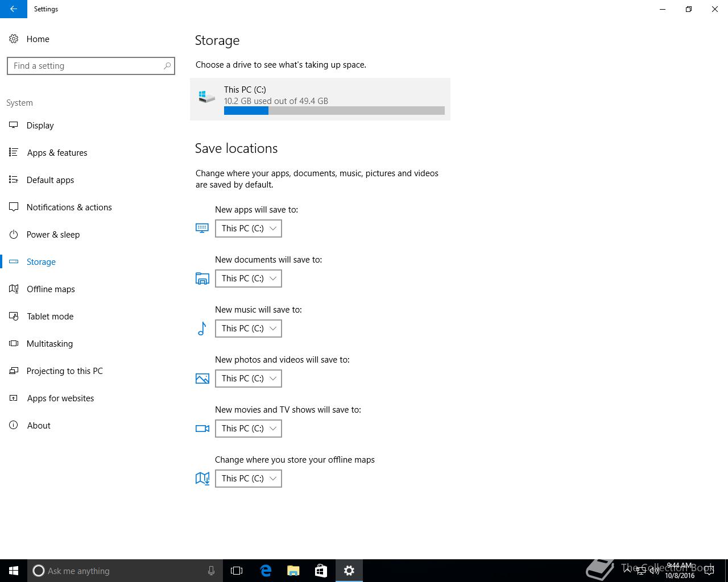Click the Ask me anything search box
The width and height of the screenshot is (728, 582).
pyautogui.click(x=125, y=571)
